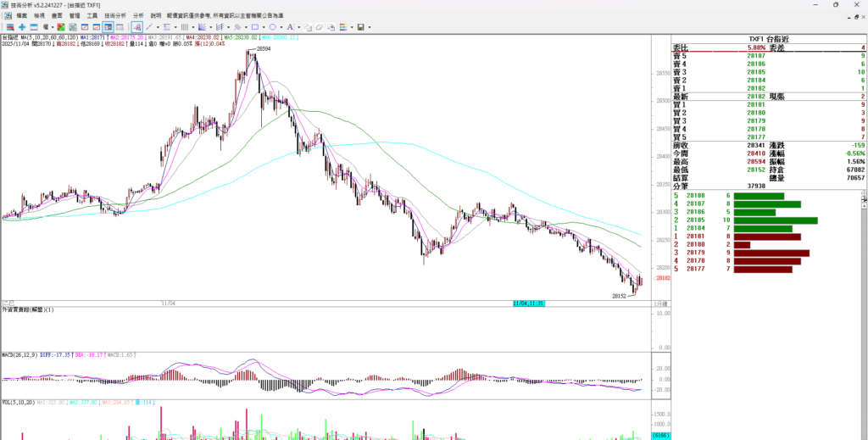Open dropdown arrow beside rectangle tool
Image resolution: width=868 pixels, height=440 pixels.
(x=264, y=27)
